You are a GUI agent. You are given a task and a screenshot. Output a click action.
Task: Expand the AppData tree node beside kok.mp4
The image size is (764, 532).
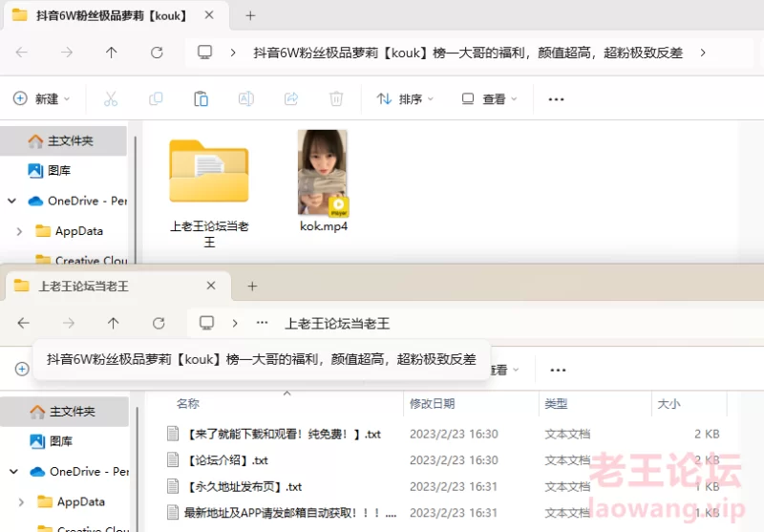point(20,231)
